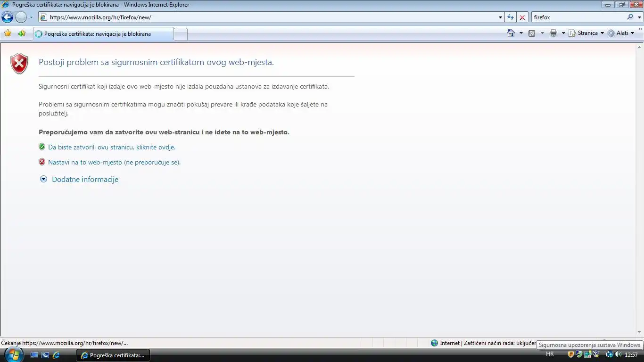This screenshot has width=644, height=362.
Task: Click Show Desktop quick launch icon
Action: pos(34,355)
